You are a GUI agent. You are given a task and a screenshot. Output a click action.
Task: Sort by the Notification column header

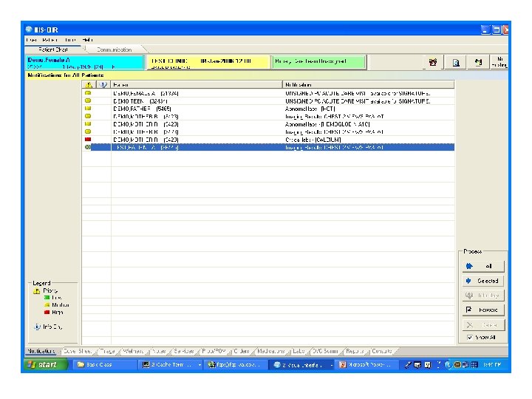click(x=369, y=84)
